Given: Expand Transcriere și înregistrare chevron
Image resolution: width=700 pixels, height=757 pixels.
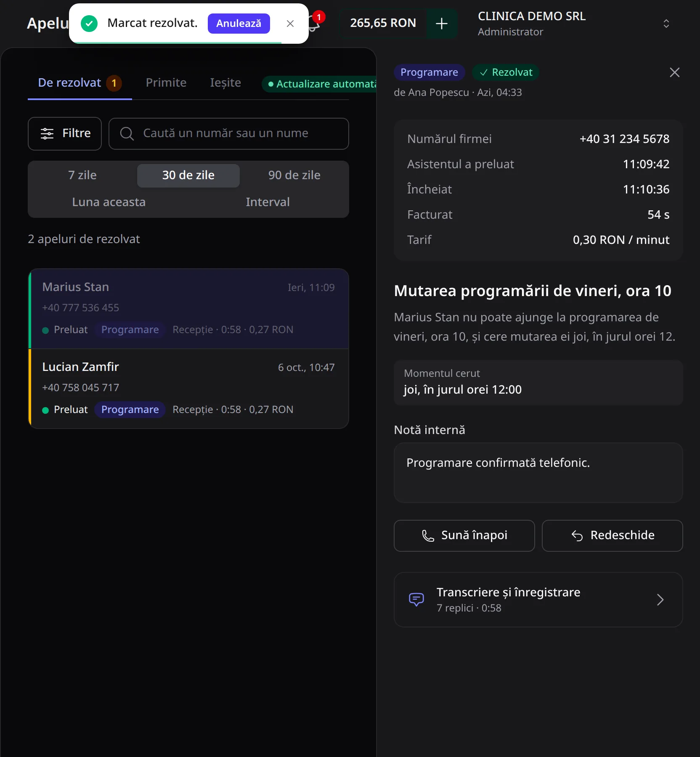Looking at the screenshot, I should click(660, 599).
